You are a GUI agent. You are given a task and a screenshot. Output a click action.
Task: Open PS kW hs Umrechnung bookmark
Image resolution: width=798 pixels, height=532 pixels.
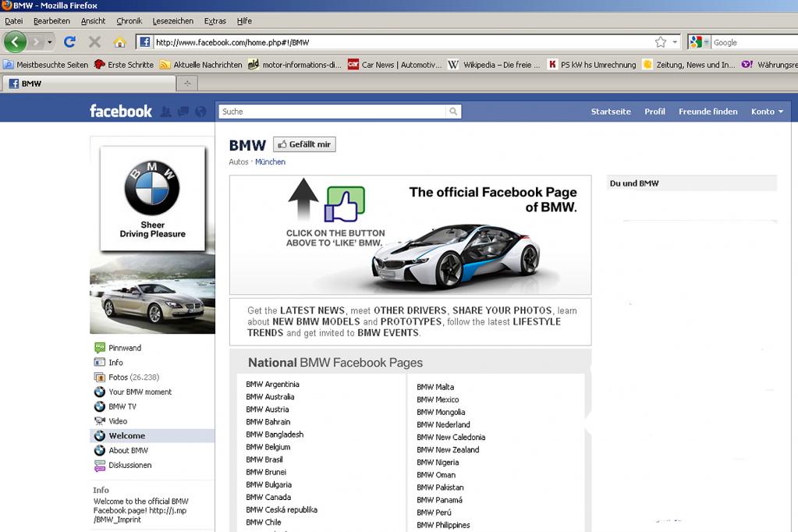[x=592, y=65]
